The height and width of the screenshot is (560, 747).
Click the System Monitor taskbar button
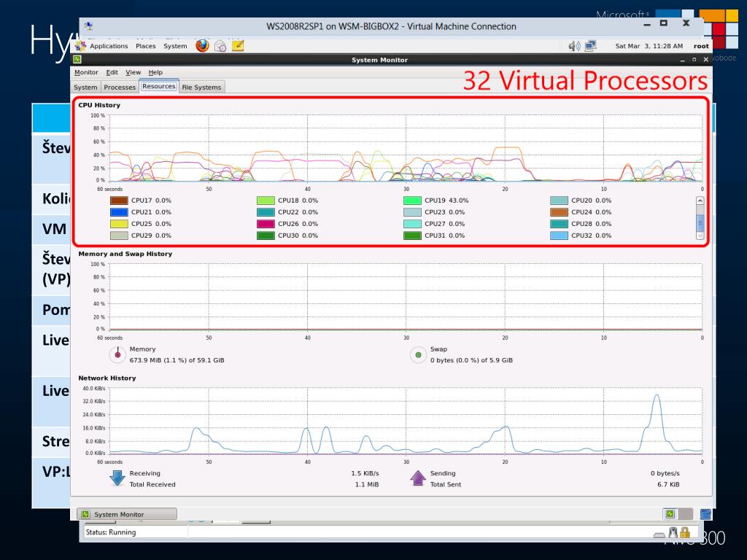127,514
